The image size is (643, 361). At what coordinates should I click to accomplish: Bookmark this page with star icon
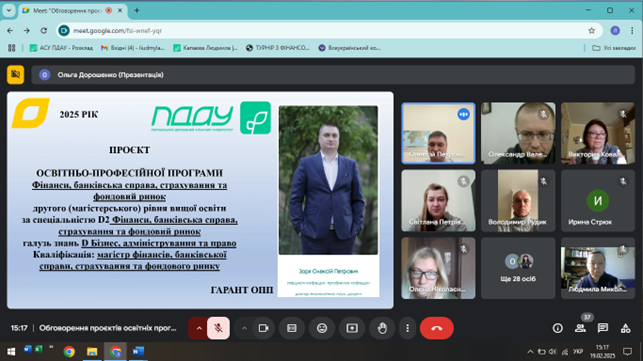[591, 31]
